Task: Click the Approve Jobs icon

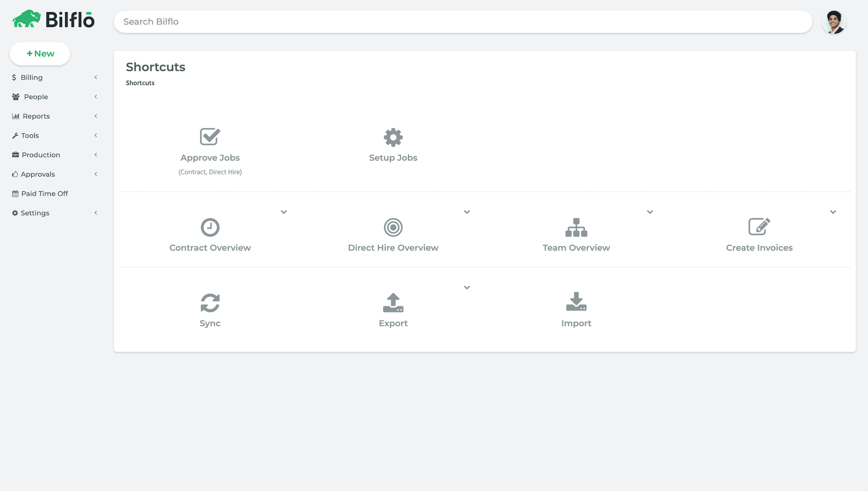Action: [x=210, y=137]
